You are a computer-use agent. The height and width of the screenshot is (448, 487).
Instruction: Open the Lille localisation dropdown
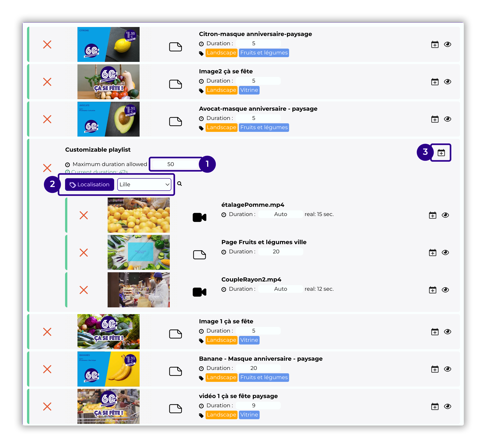[144, 185]
